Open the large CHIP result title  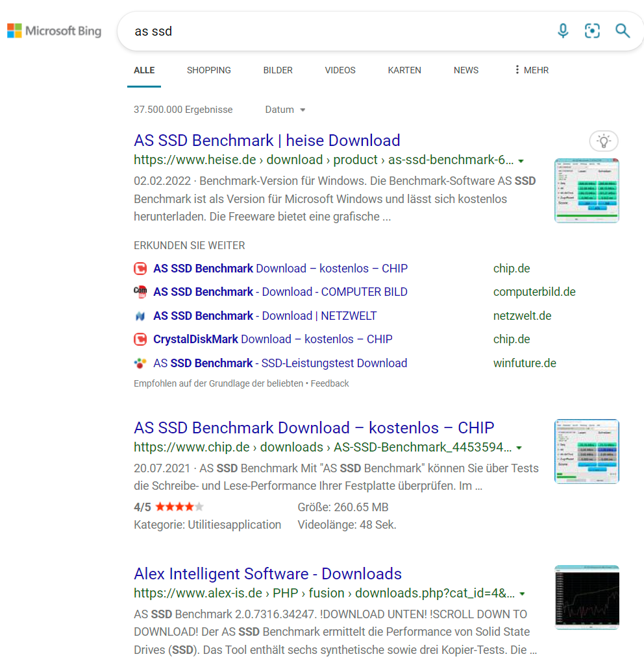point(314,428)
